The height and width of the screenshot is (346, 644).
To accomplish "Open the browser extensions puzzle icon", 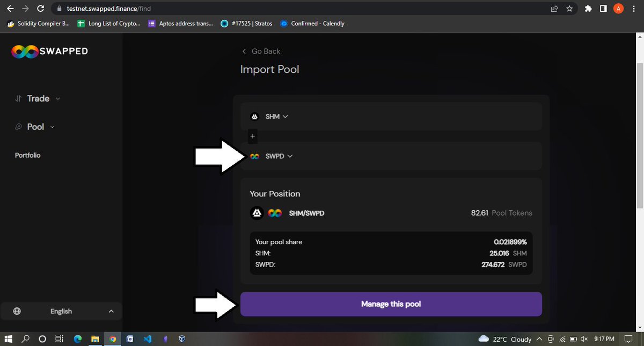I will coord(588,9).
